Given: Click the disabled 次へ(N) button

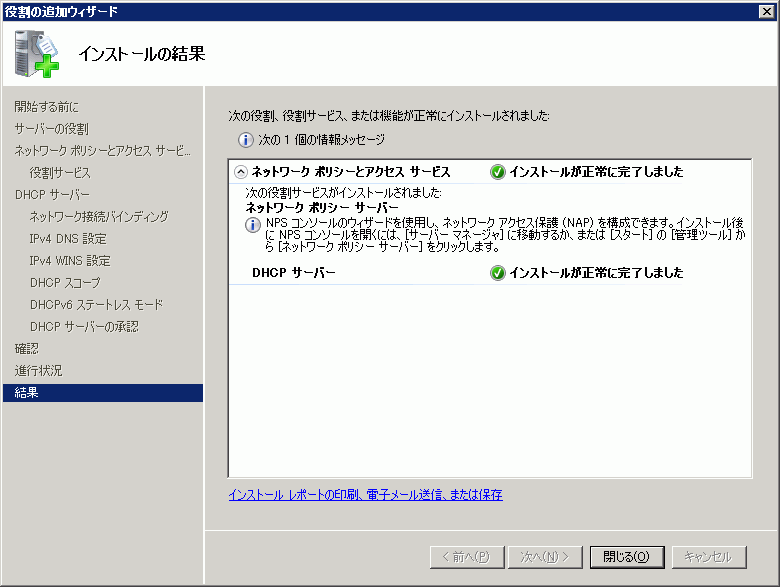Looking at the screenshot, I should 545,557.
